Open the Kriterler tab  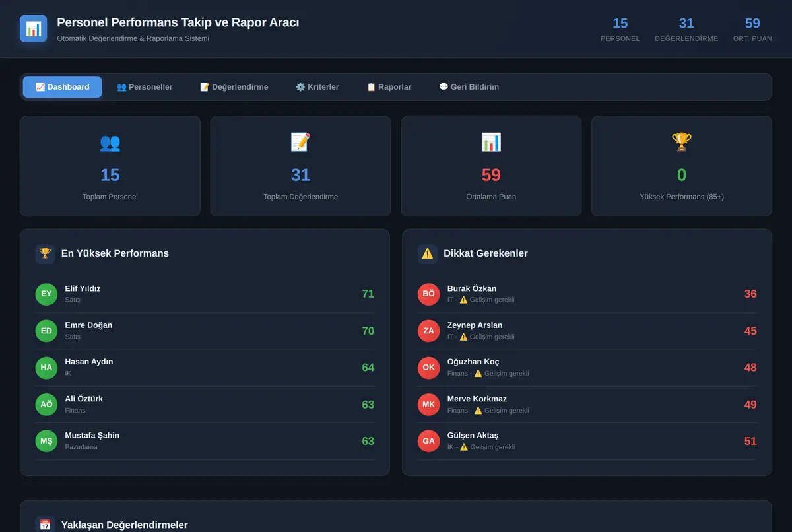(317, 87)
